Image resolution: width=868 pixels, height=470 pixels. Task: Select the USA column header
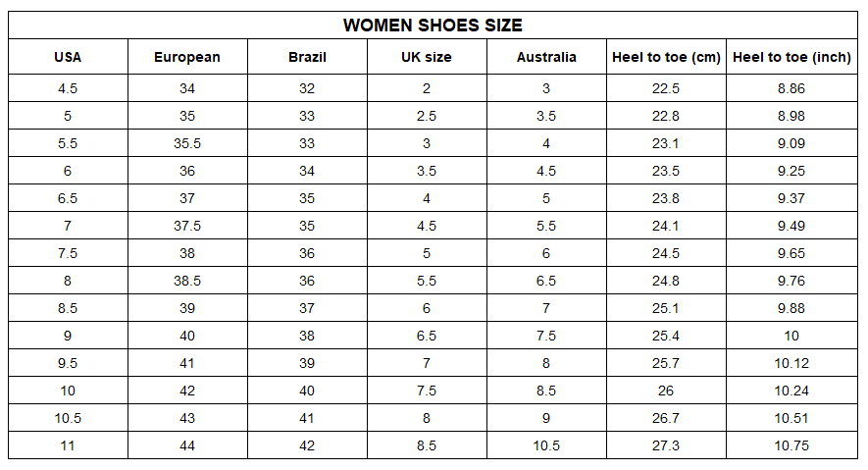[x=68, y=57]
